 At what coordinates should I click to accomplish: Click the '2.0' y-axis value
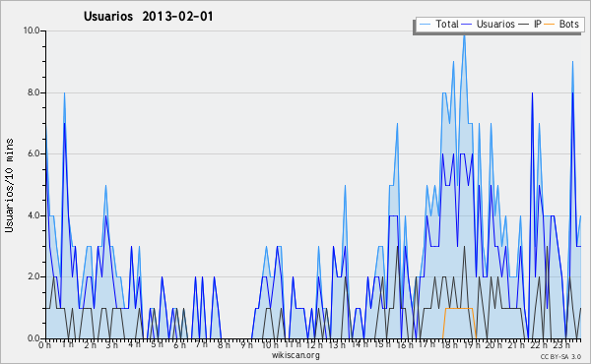tap(33, 276)
